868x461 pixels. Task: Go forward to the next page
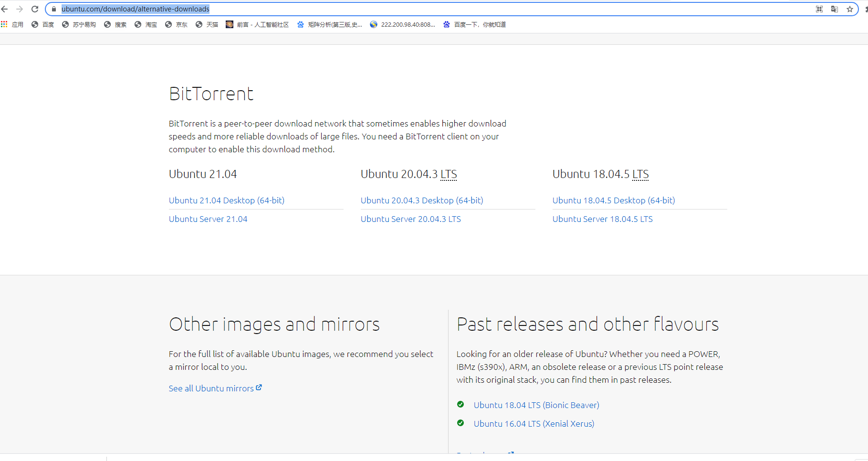coord(20,9)
